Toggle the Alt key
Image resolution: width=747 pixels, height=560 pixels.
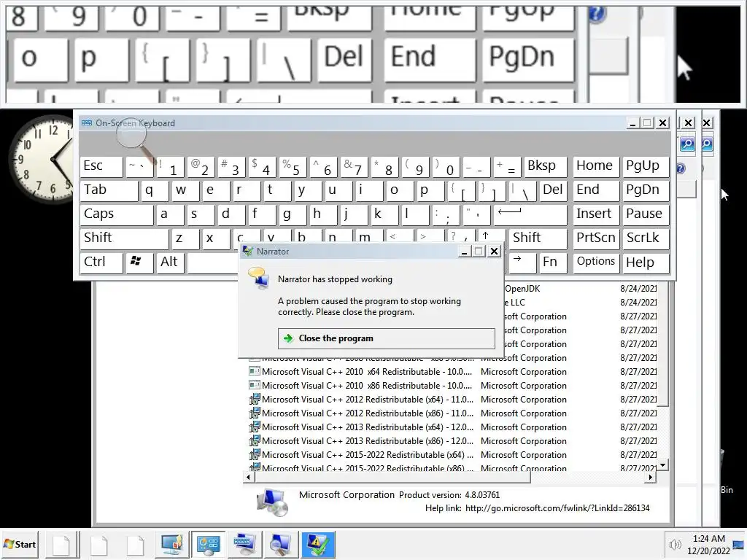tap(169, 262)
